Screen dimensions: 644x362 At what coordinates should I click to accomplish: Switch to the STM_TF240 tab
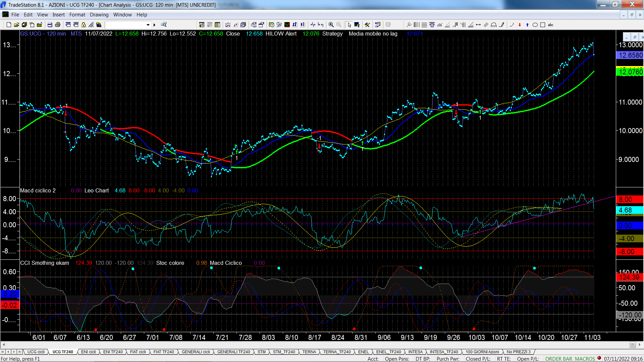284,352
